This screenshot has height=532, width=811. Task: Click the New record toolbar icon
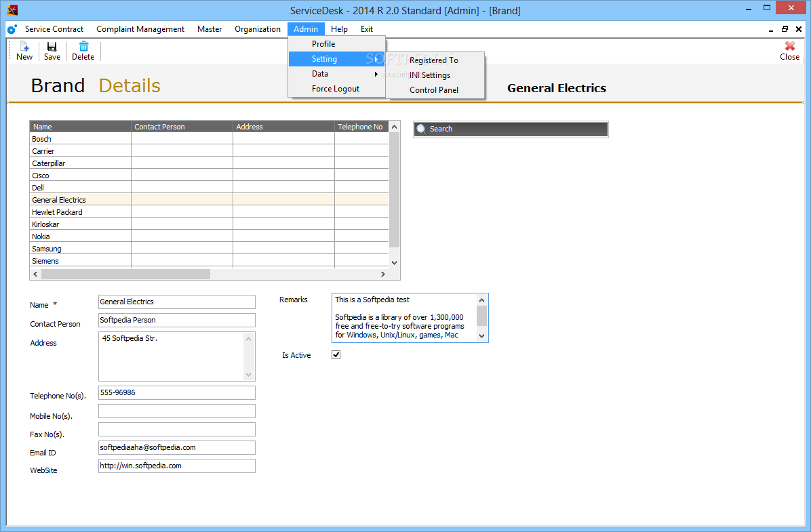coord(24,47)
